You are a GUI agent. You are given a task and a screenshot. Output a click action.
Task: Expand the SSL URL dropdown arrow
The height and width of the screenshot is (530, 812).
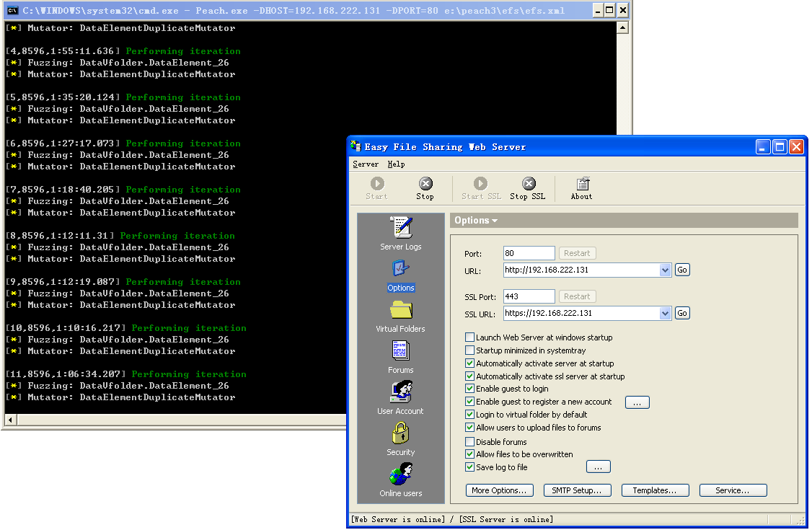666,313
